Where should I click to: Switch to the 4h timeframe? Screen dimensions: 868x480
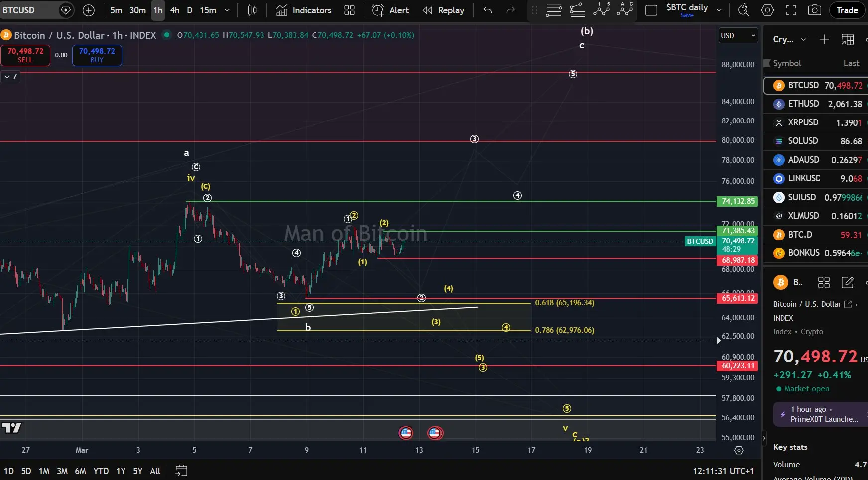click(x=175, y=10)
